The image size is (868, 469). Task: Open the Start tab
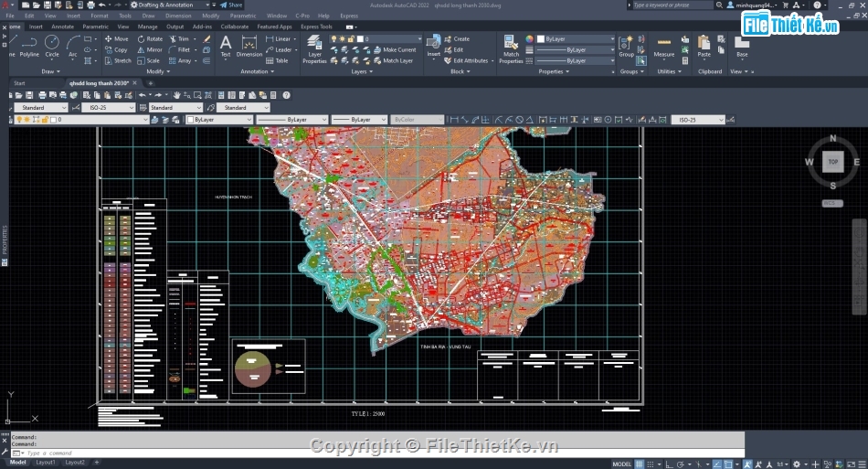(x=19, y=83)
